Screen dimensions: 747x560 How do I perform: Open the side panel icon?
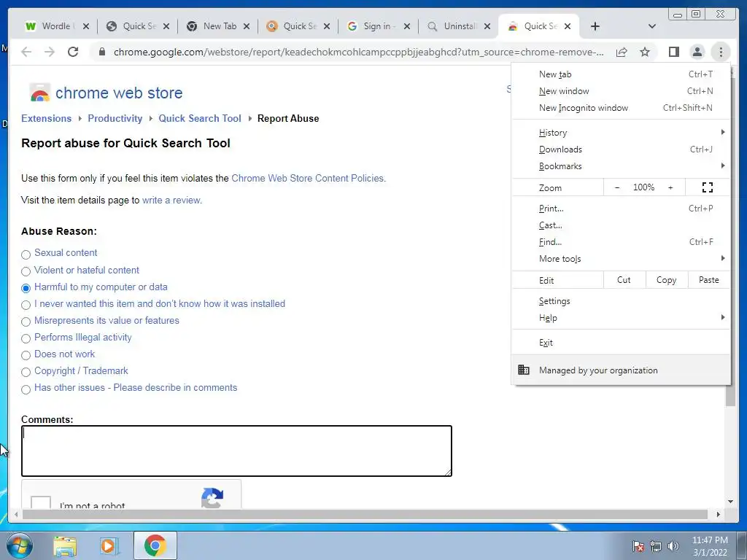[673, 52]
